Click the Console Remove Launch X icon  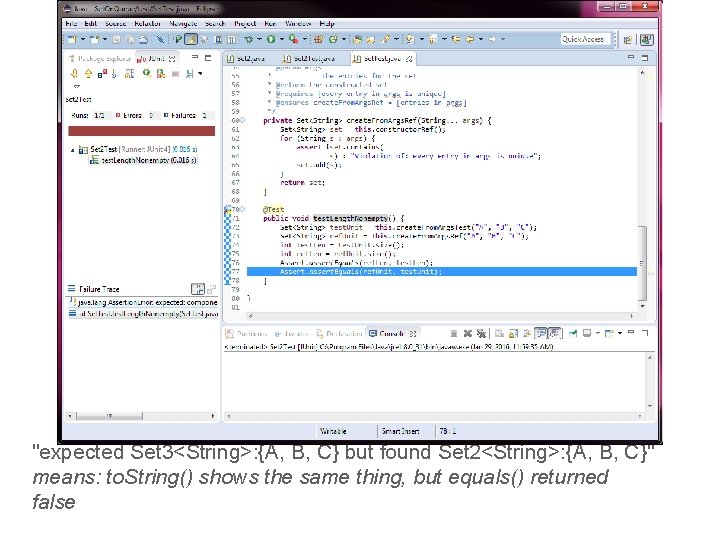tap(467, 333)
